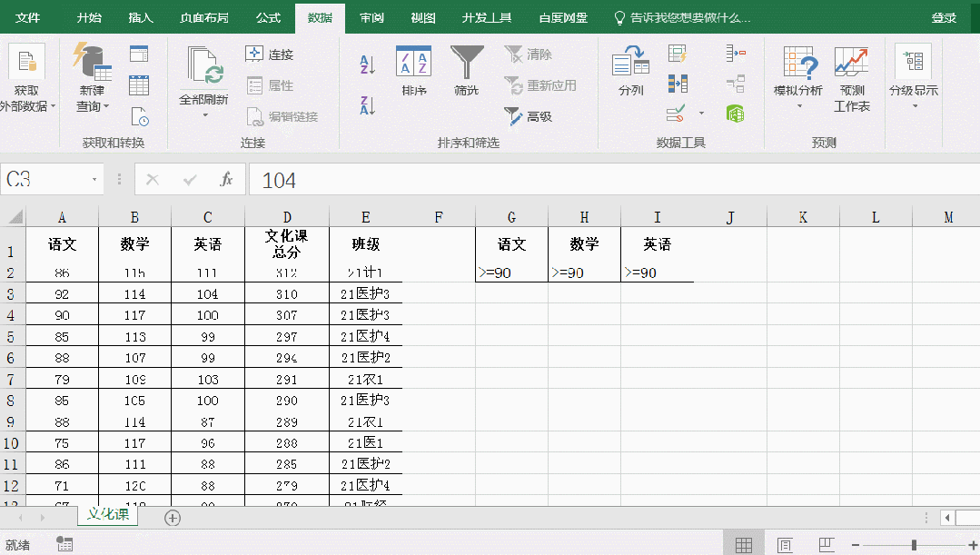The height and width of the screenshot is (555, 980).
Task: Clear the applied filter
Action: coord(528,55)
